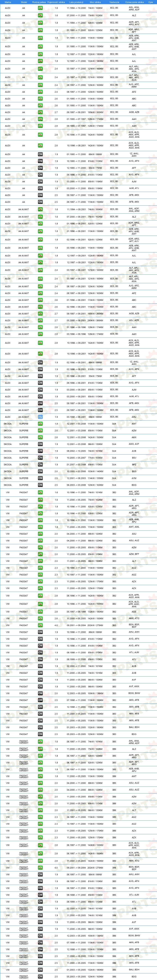Click diesel ON icon in VW Passat 3B3 BGW, BHW row

click(40, 694)
